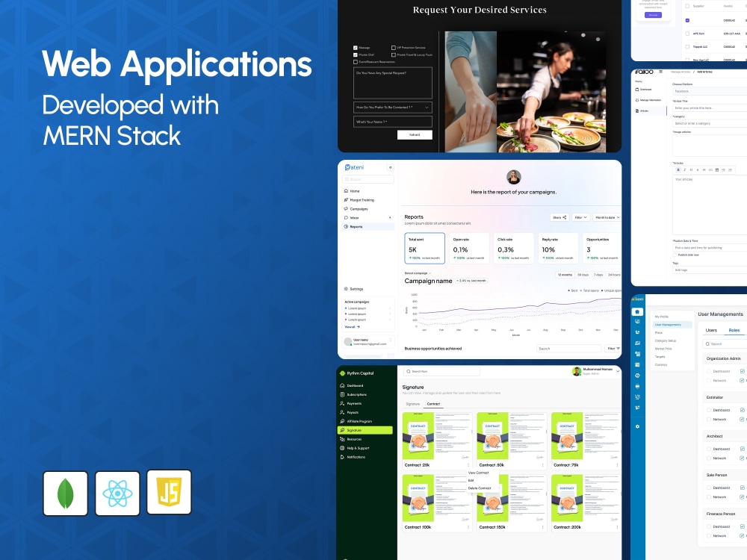The height and width of the screenshot is (560, 747).
Task: Switch to the Signature tab
Action: (413, 404)
